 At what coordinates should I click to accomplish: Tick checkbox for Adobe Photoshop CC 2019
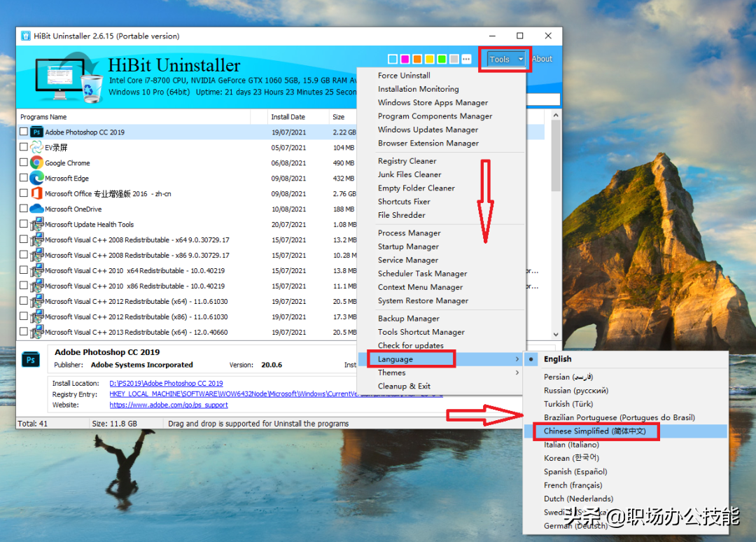pos(24,132)
